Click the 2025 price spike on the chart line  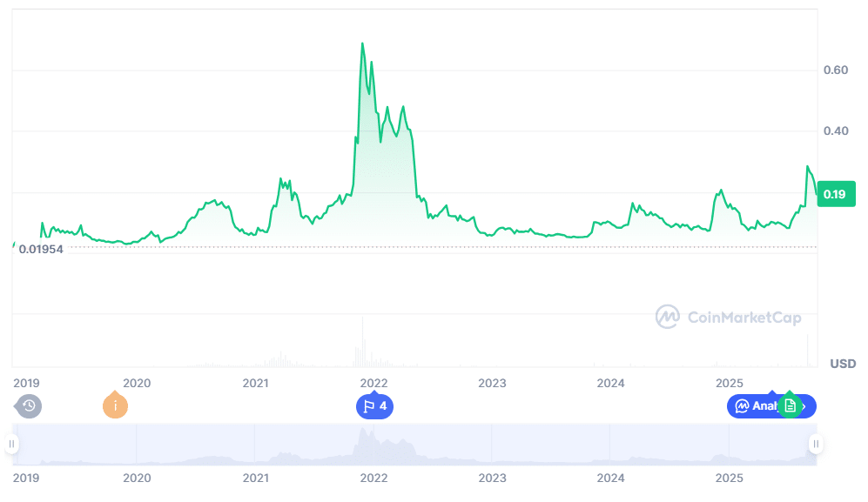tap(808, 166)
